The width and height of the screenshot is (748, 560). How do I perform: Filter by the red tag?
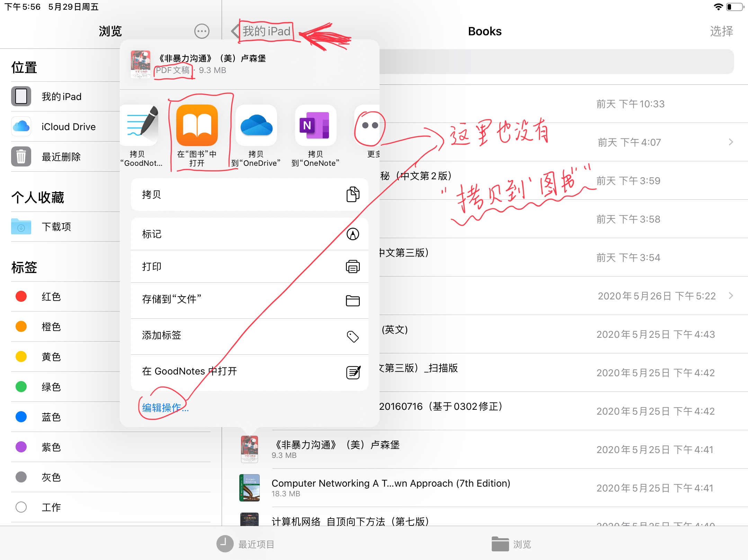[51, 297]
